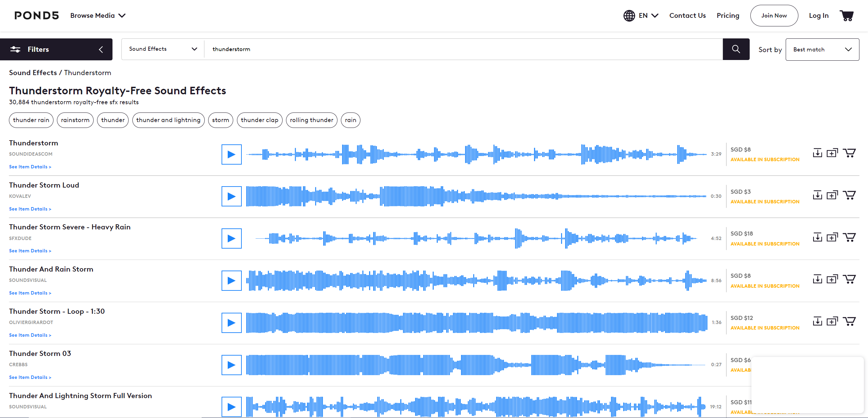Add Thunder Storm Loud to collection

pos(832,195)
